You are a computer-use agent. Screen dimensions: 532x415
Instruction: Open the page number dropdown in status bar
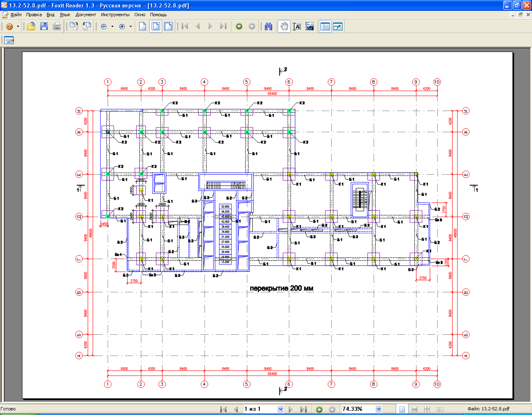280,409
